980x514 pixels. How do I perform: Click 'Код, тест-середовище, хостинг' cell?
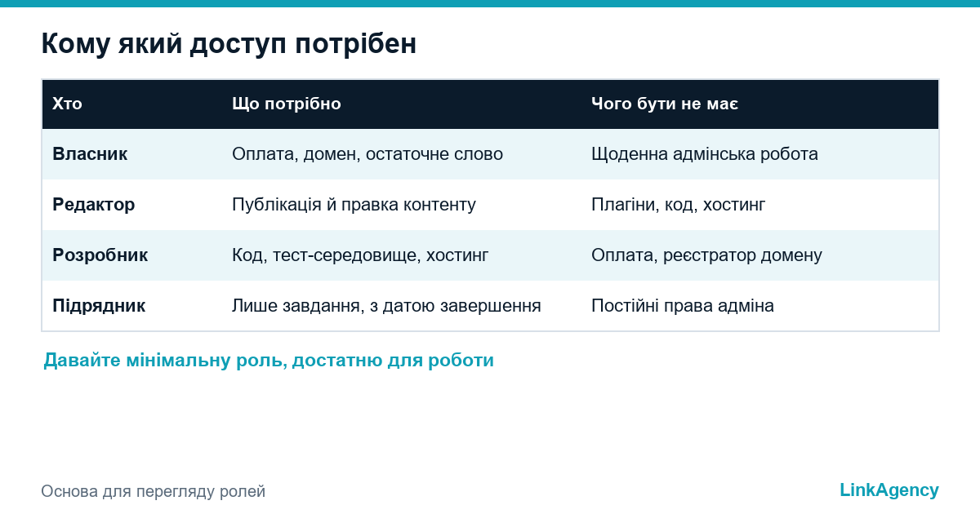[360, 255]
